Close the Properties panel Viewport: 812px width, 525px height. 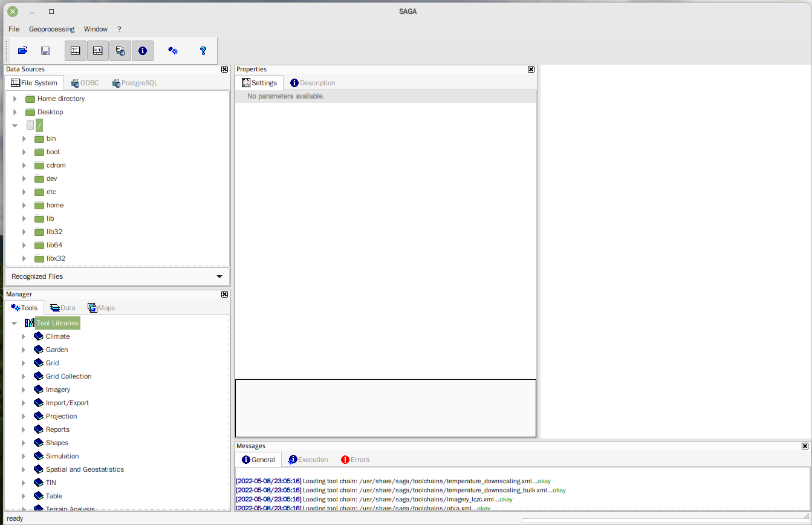click(531, 70)
